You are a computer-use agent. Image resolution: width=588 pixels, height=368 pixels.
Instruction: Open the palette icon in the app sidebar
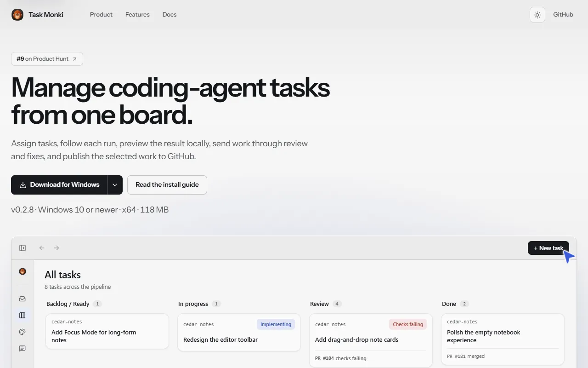tap(23, 332)
